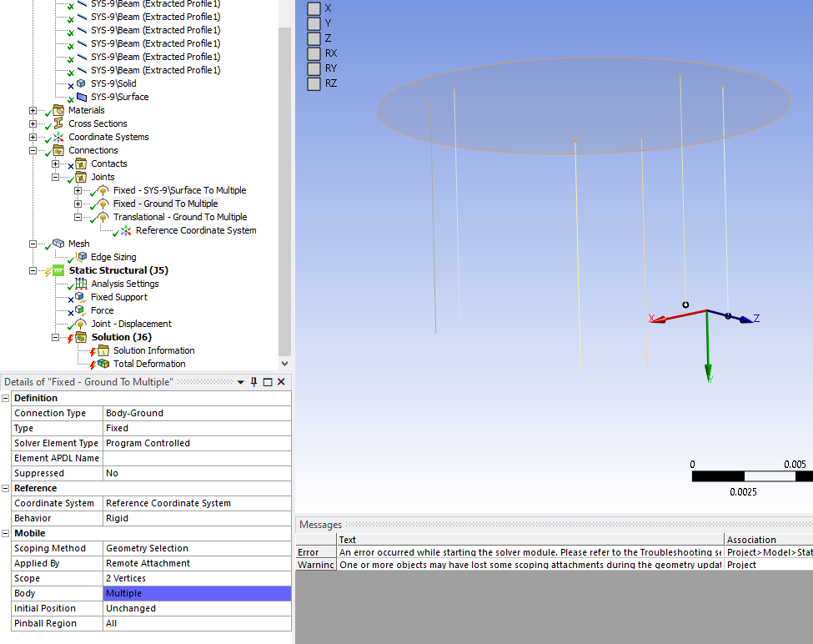Click the Analysis Settings icon
This screenshot has width=813, height=644.
point(81,284)
